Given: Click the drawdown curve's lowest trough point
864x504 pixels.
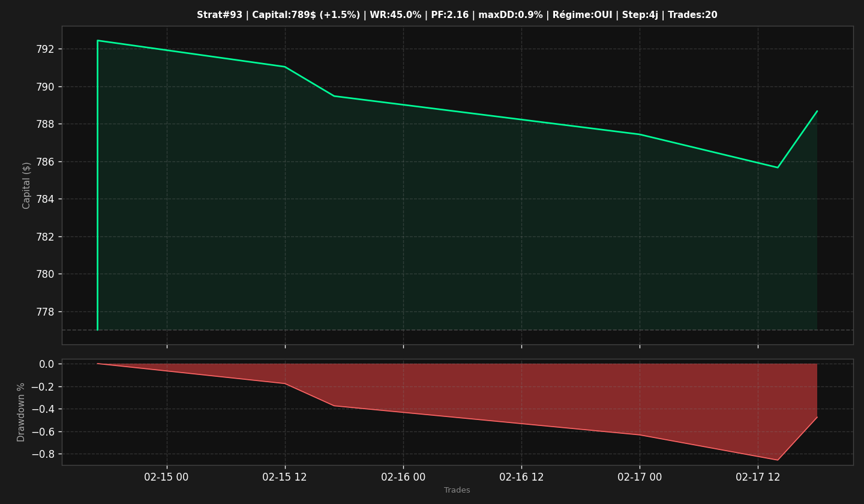Looking at the screenshot, I should [x=778, y=460].
